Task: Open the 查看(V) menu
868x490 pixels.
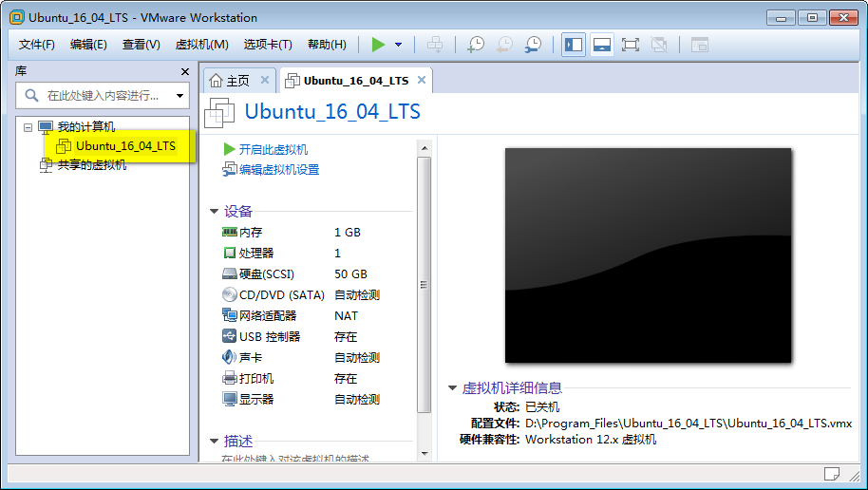Action: coord(142,45)
